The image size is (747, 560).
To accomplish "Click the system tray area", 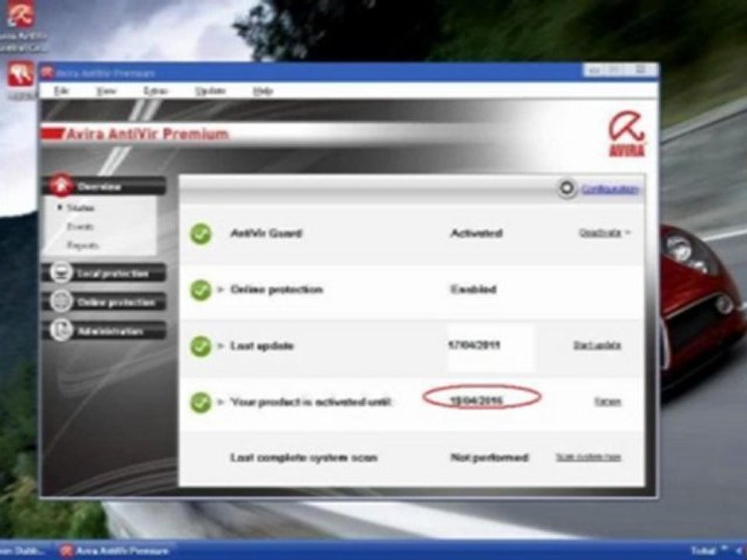I will click(717, 551).
